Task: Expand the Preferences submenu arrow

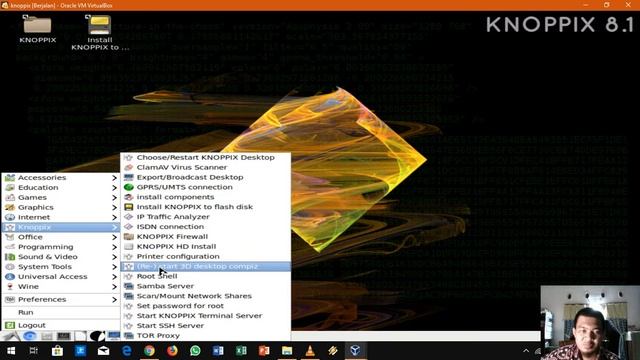Action: pos(114,300)
